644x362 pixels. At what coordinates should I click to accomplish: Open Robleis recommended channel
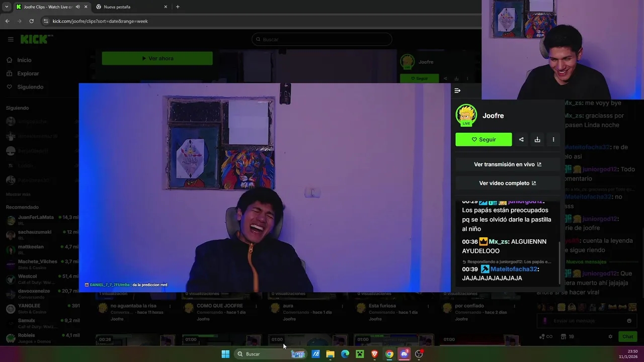pos(42,337)
